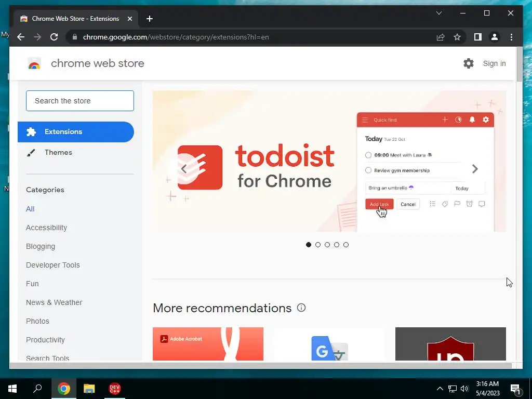Open web store settings gear
This screenshot has width=532, height=399.
[x=469, y=63]
